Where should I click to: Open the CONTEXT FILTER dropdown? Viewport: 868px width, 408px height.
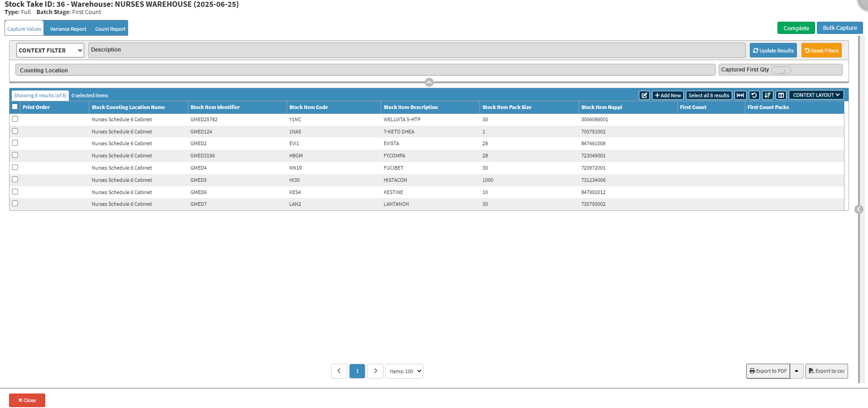50,50
